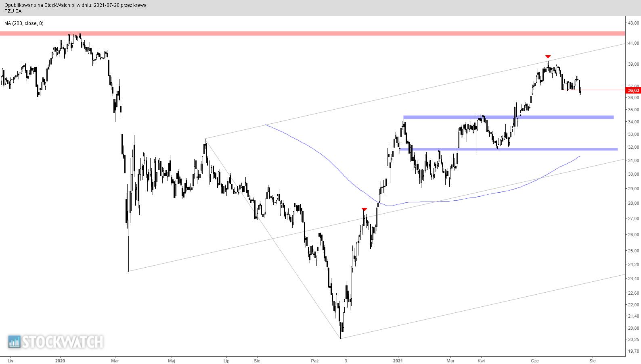641x364 pixels.
Task: Click the Paź label on the time axis
Action: coord(315,361)
